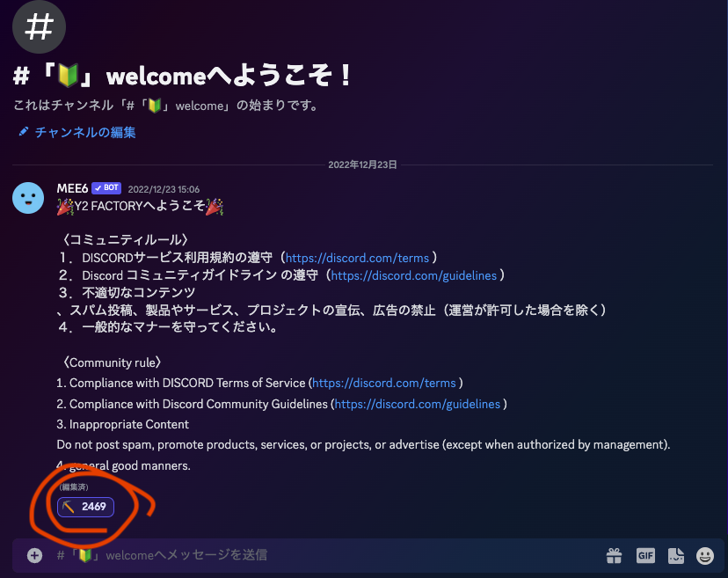Open the GIF picker
Viewport: 728px width, 578px height.
(x=645, y=555)
